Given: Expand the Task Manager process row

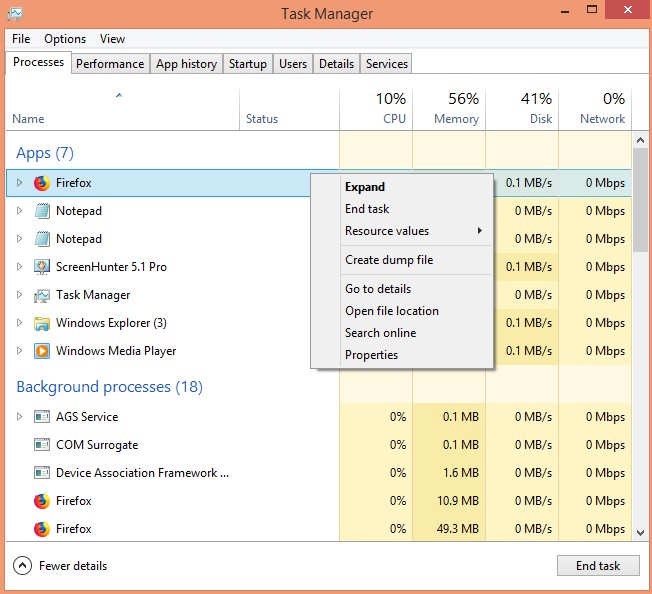Looking at the screenshot, I should 19,295.
